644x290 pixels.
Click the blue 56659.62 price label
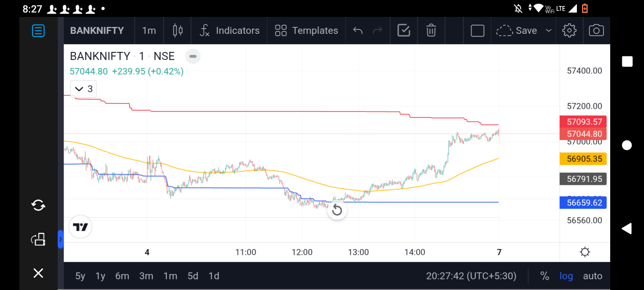coord(583,203)
